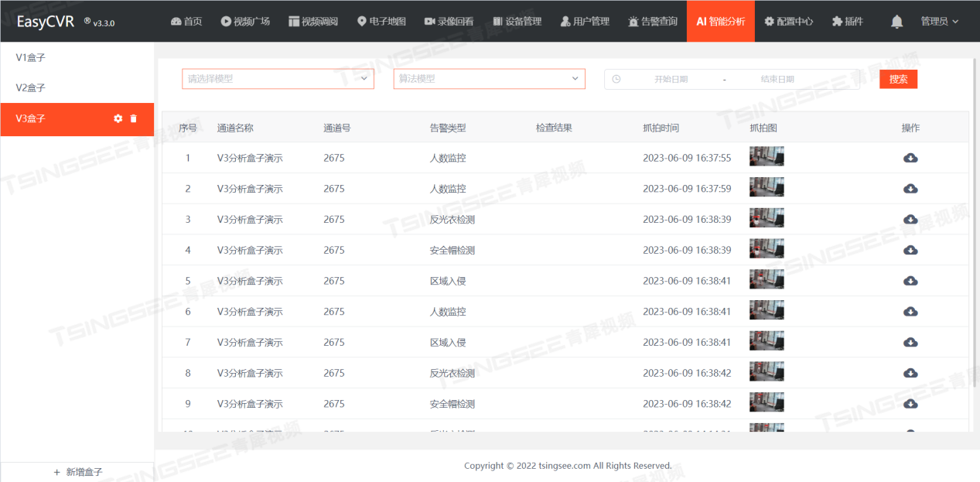Download the snapshot for row 4
980x482 pixels.
pos(910,250)
